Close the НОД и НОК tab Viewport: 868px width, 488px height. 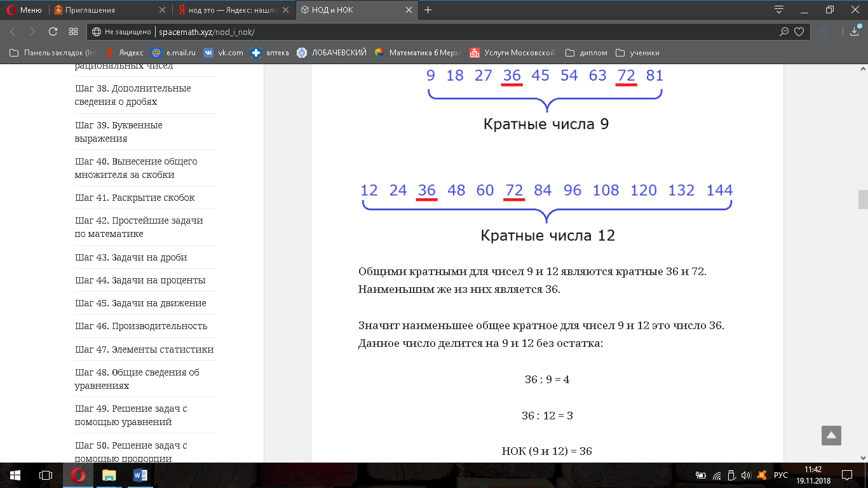[409, 10]
